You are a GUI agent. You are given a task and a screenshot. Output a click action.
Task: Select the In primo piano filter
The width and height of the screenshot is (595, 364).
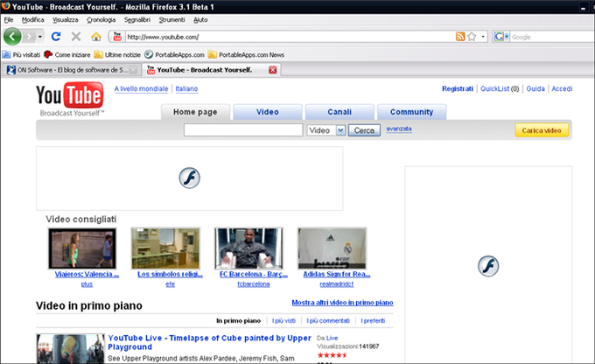238,321
